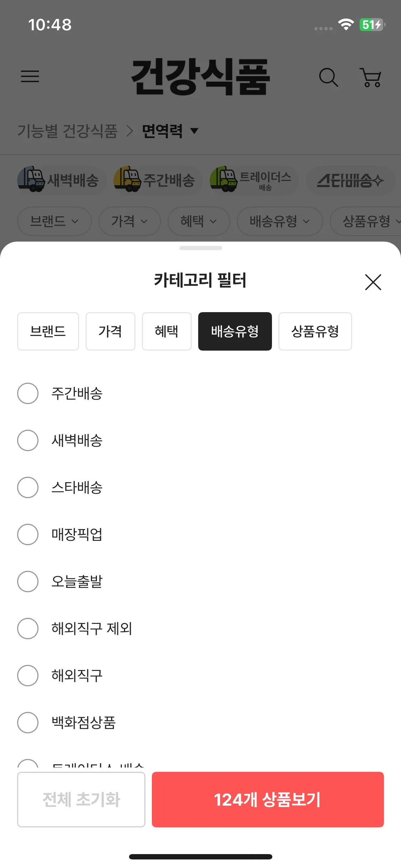
Task: Expand the 면역력 category dropdown
Action: point(170,131)
